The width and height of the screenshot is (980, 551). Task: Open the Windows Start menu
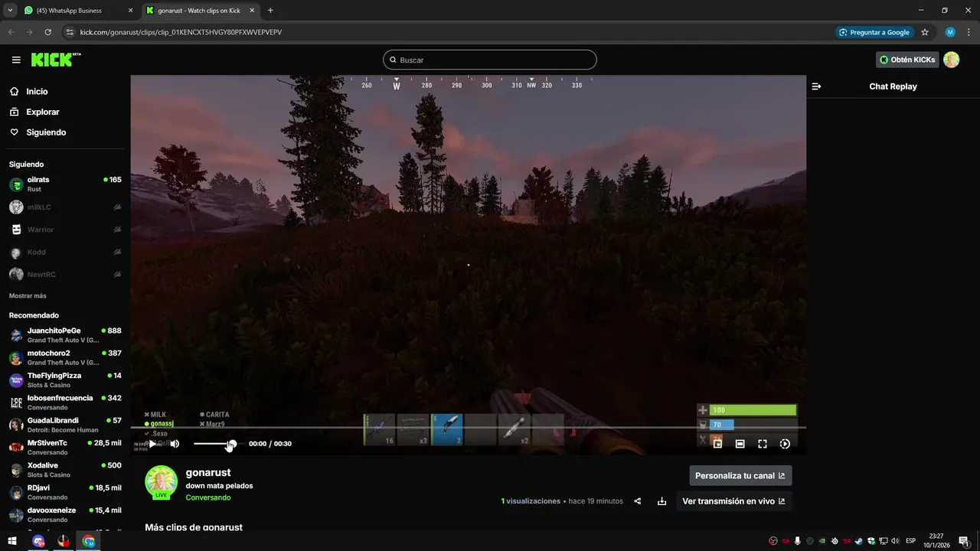(x=12, y=541)
